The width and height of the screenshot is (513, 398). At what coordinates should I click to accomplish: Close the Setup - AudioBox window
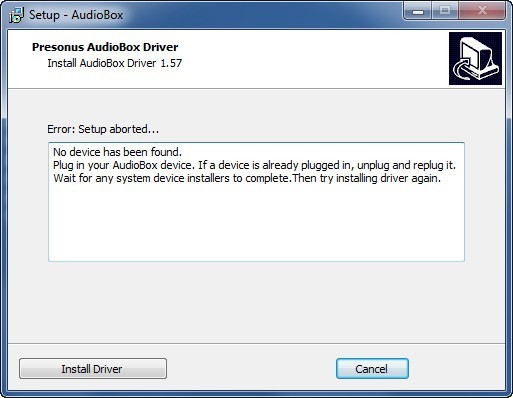click(482, 11)
